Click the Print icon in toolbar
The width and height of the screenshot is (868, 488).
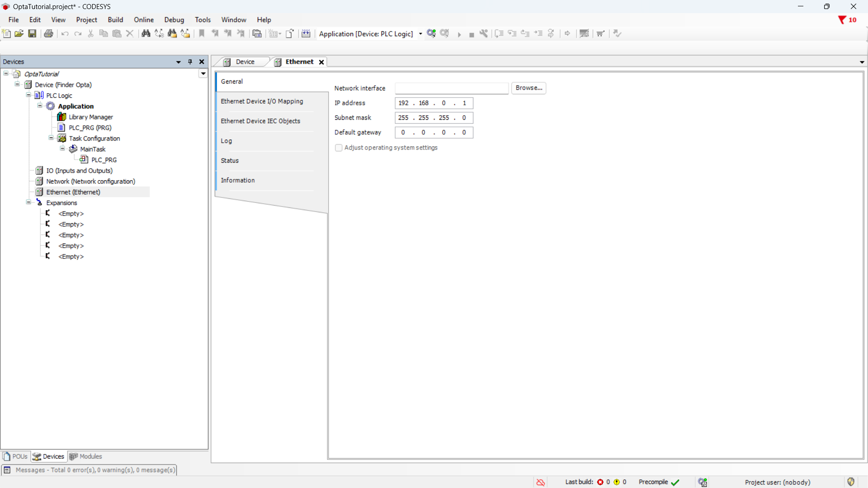pos(48,33)
